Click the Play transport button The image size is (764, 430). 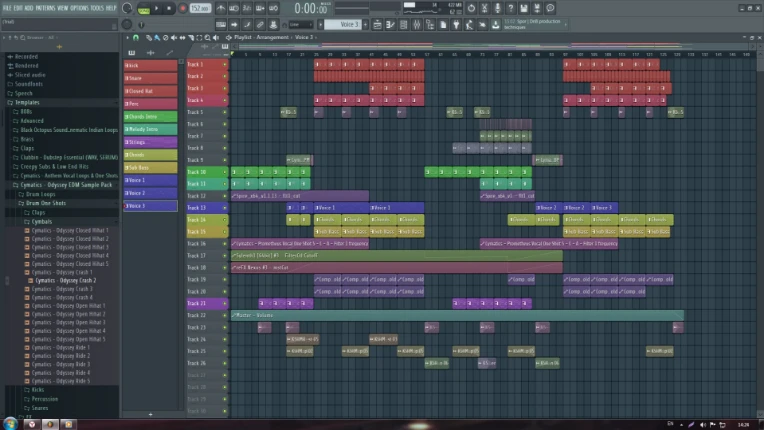[x=156, y=8]
